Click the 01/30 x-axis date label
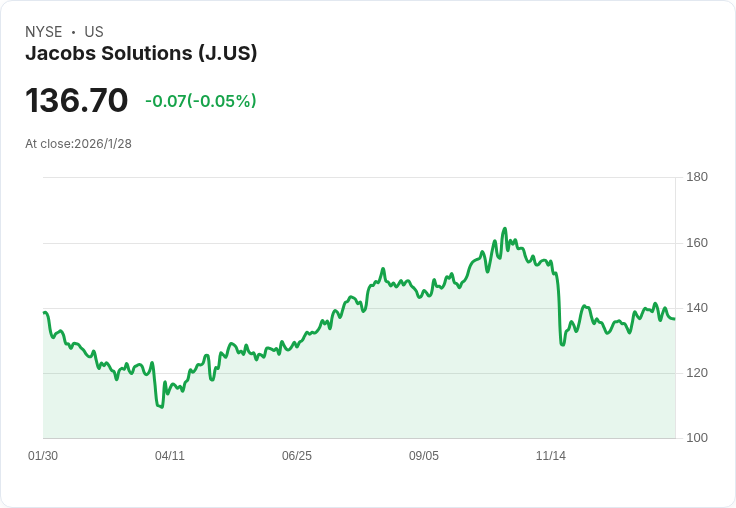 pos(43,456)
